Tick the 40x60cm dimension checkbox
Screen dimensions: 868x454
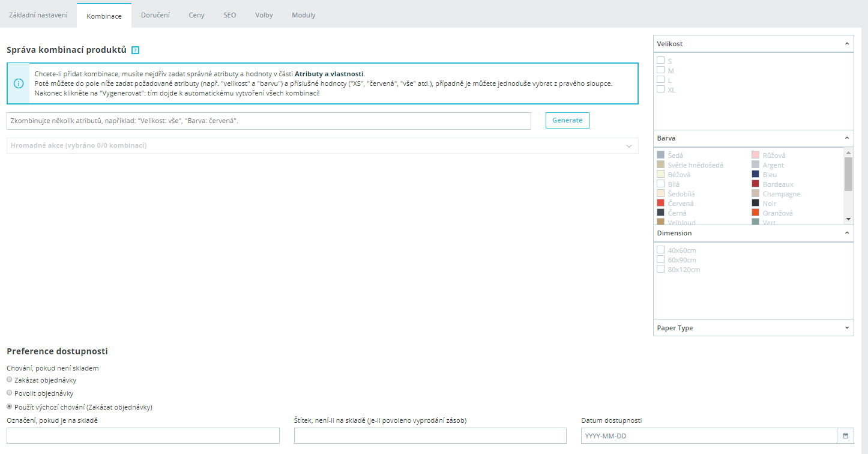click(x=660, y=250)
